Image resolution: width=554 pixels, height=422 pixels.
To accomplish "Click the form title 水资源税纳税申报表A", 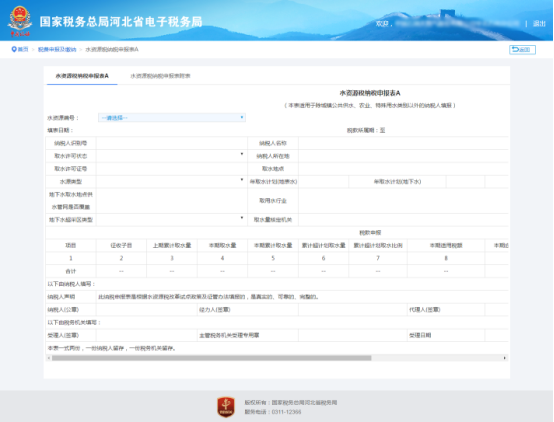I will tap(370, 93).
